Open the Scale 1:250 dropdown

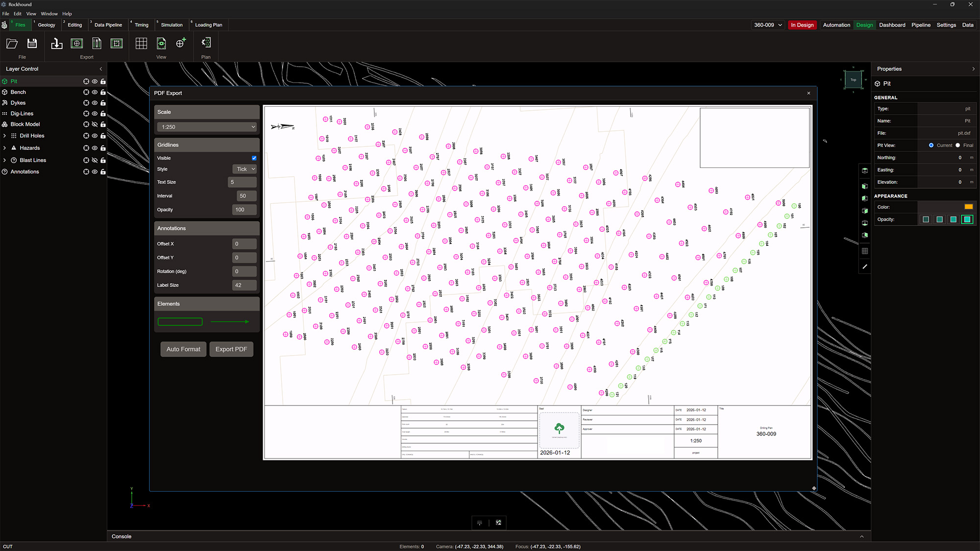point(206,127)
